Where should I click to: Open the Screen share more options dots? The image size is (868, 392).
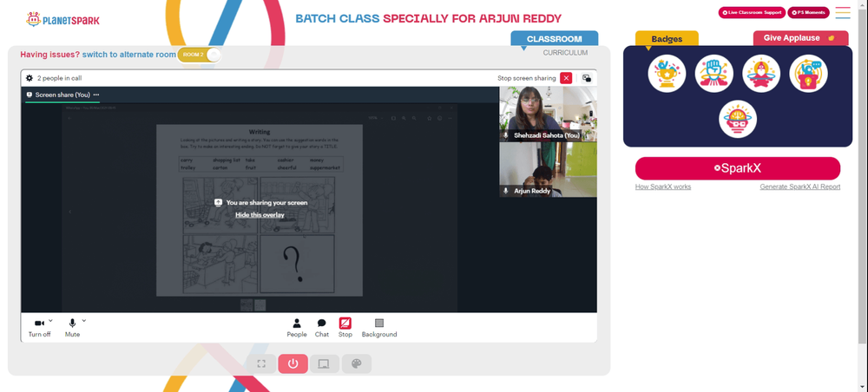tap(95, 95)
